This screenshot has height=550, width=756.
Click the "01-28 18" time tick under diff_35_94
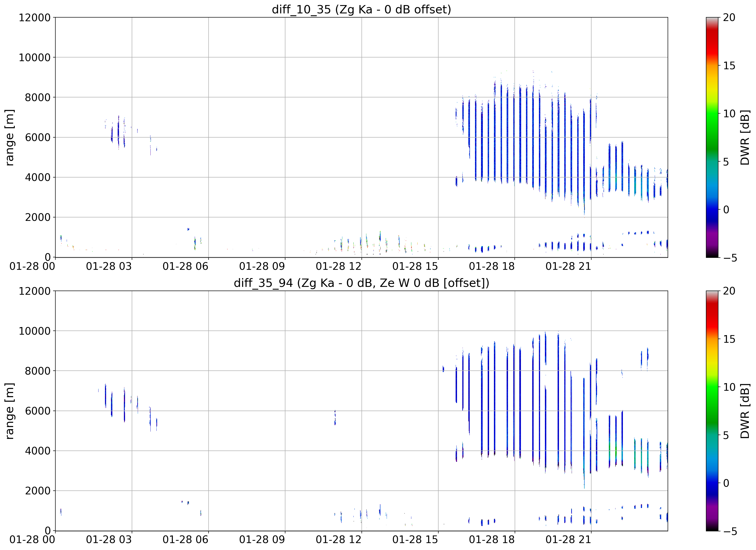click(x=492, y=540)
